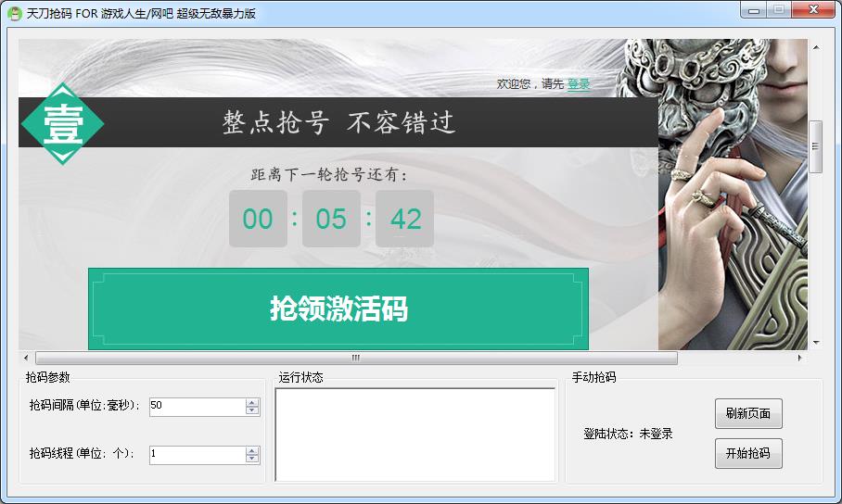Click the horizontal scrollbar right arrow
This screenshot has width=842, height=504.
pos(800,358)
